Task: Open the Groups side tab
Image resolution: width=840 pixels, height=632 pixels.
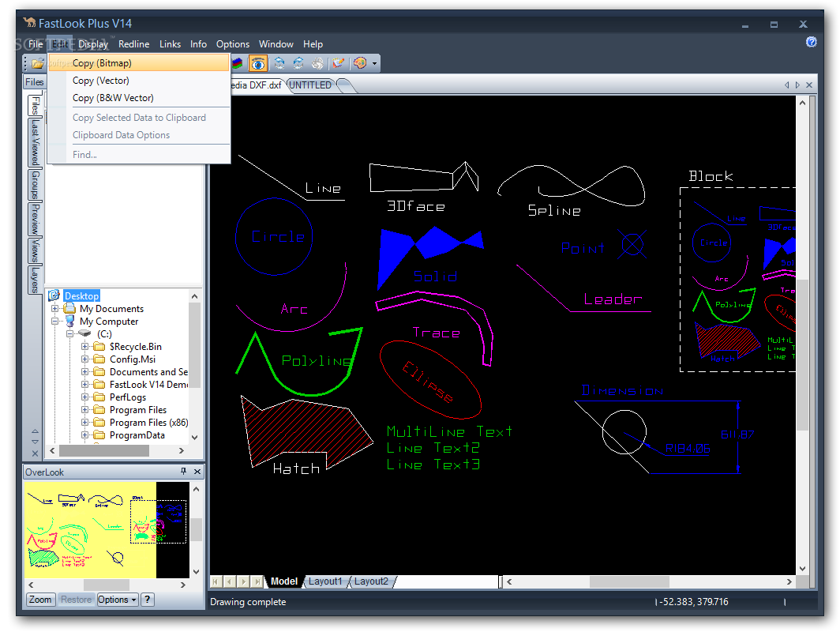Action: pos(35,184)
